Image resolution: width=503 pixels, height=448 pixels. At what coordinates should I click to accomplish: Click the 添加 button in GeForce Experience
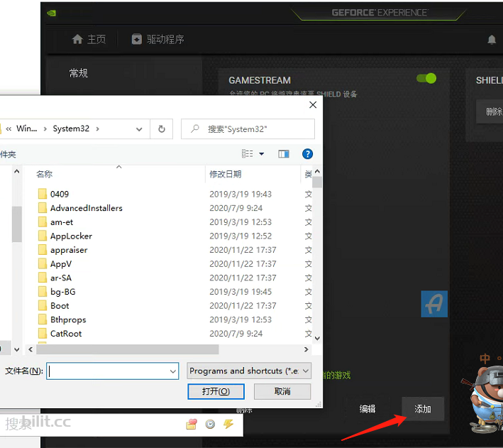click(423, 409)
